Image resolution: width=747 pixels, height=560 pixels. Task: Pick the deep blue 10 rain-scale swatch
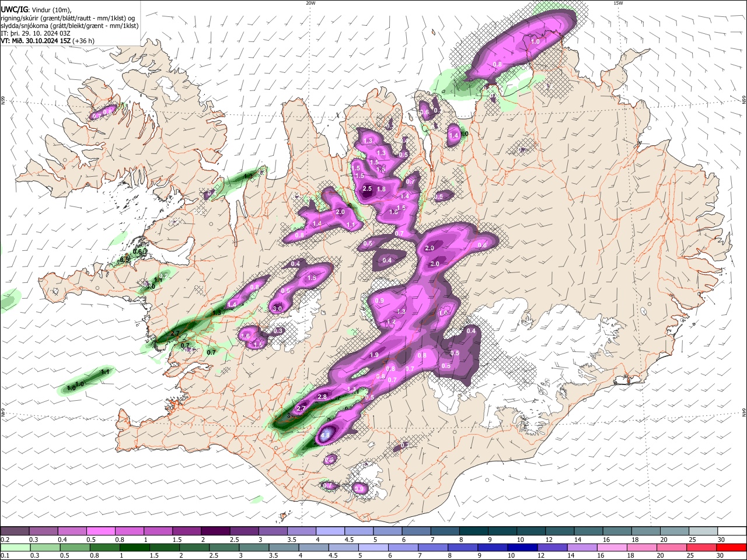tap(522, 548)
